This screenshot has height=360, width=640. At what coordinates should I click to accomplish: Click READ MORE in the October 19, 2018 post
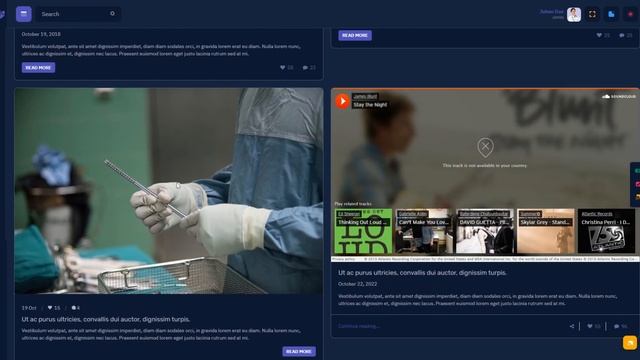[38, 67]
